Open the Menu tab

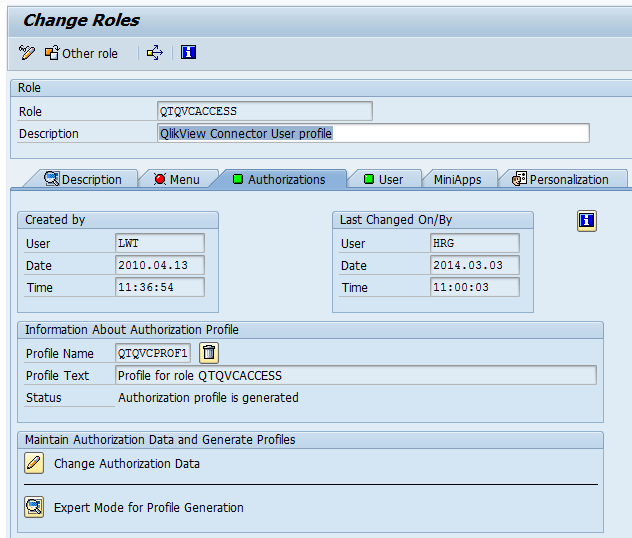(176, 179)
